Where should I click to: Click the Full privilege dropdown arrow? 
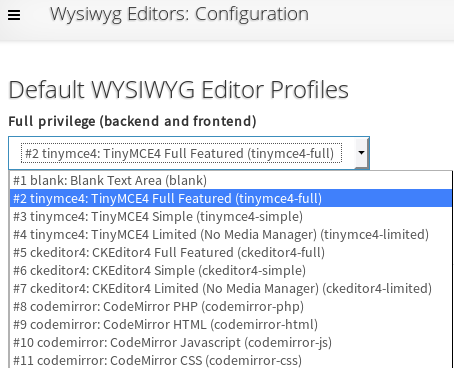pos(361,153)
